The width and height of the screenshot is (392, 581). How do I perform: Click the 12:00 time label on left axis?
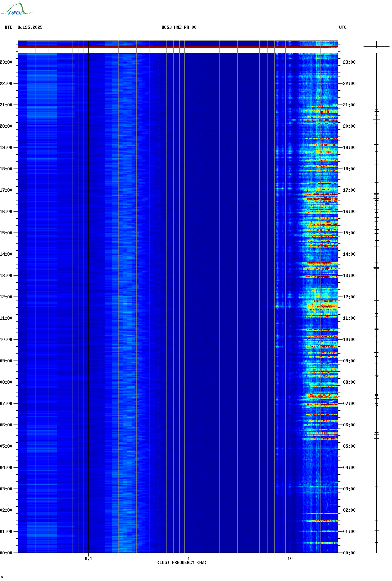[x=6, y=297]
